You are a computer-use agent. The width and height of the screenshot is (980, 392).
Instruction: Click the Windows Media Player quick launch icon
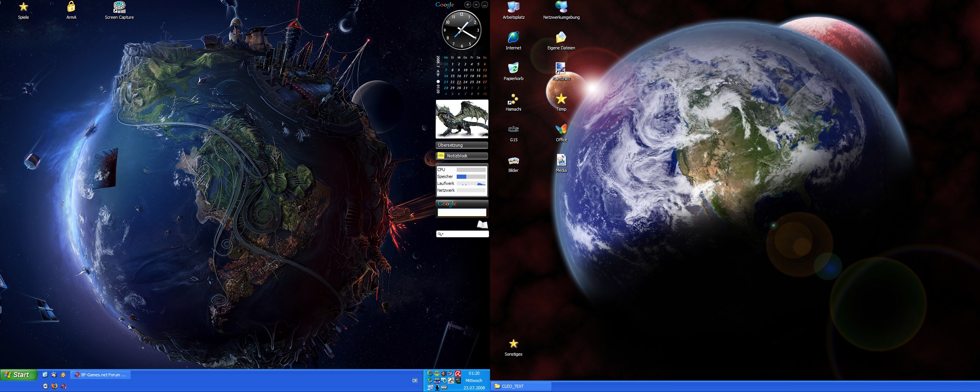tap(46, 386)
